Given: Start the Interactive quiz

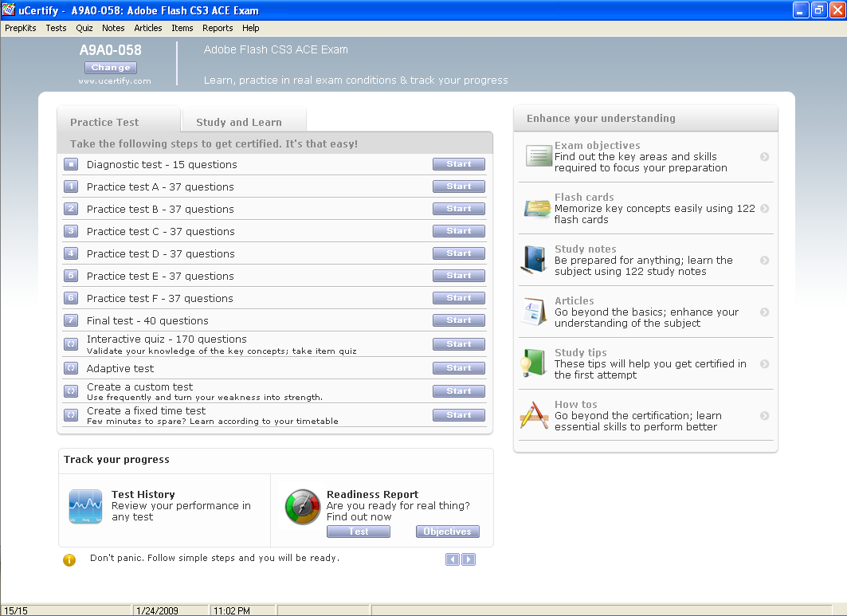Looking at the screenshot, I should coord(459,344).
